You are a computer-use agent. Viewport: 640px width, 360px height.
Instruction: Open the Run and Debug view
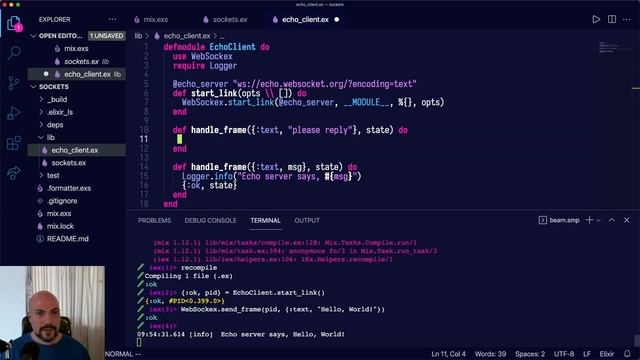(x=14, y=113)
